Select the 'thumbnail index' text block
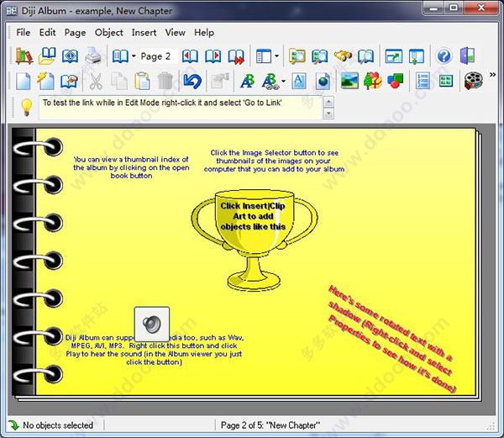 [131, 167]
